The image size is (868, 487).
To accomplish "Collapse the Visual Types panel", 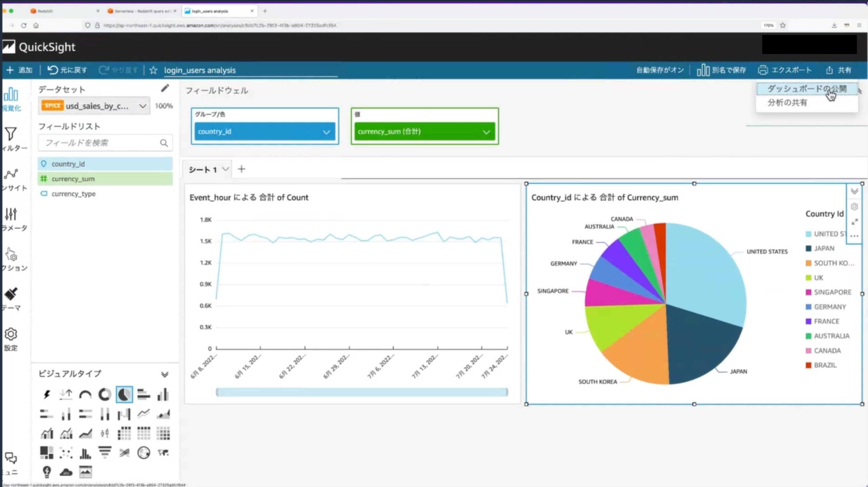I will click(x=165, y=374).
